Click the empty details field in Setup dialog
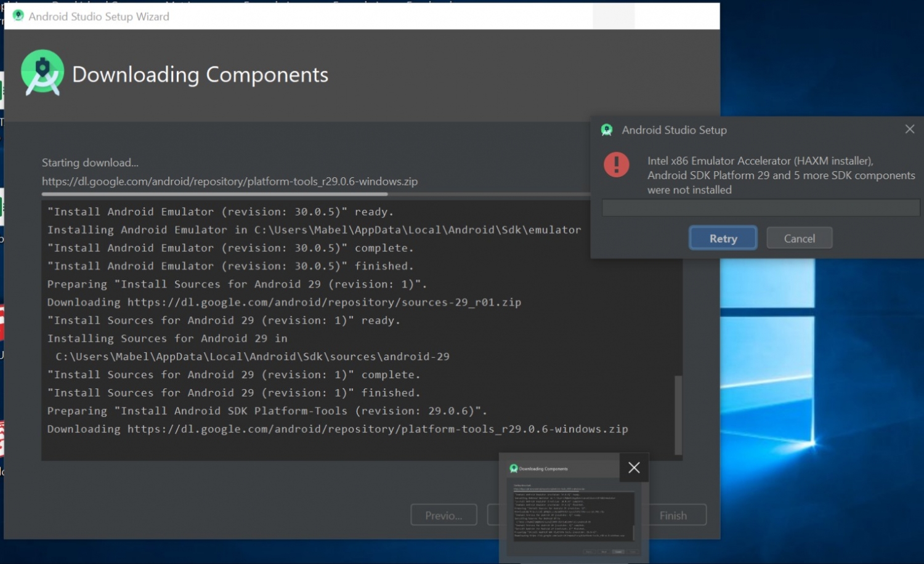The image size is (924, 564). [761, 207]
